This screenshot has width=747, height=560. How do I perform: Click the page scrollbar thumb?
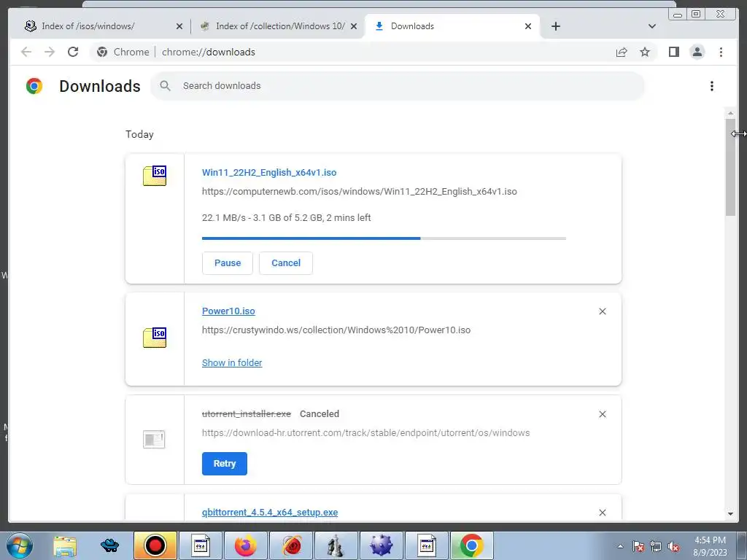pyautogui.click(x=730, y=167)
